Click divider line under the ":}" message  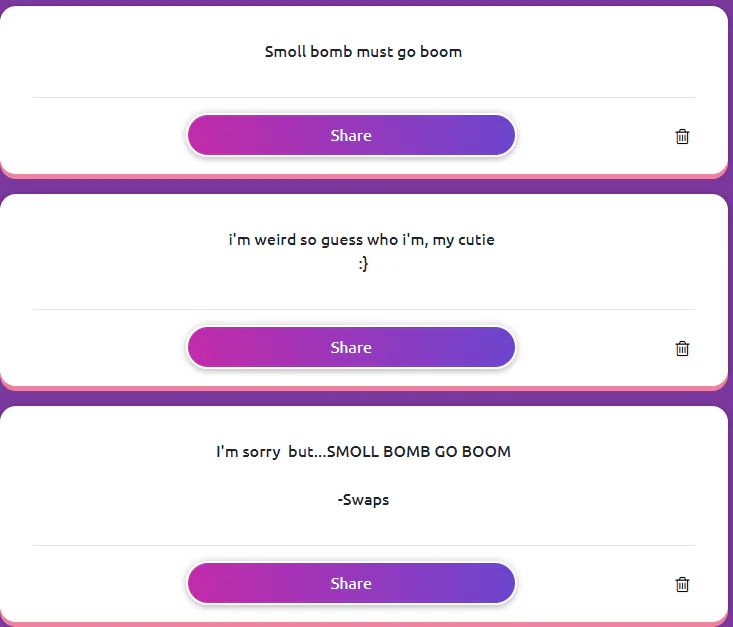pos(363,310)
